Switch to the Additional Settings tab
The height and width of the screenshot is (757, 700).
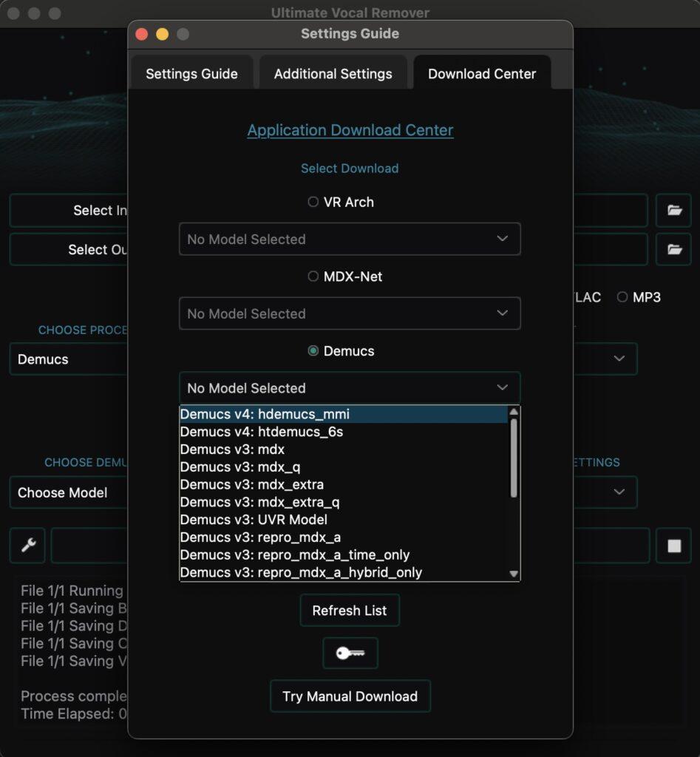[x=333, y=74]
